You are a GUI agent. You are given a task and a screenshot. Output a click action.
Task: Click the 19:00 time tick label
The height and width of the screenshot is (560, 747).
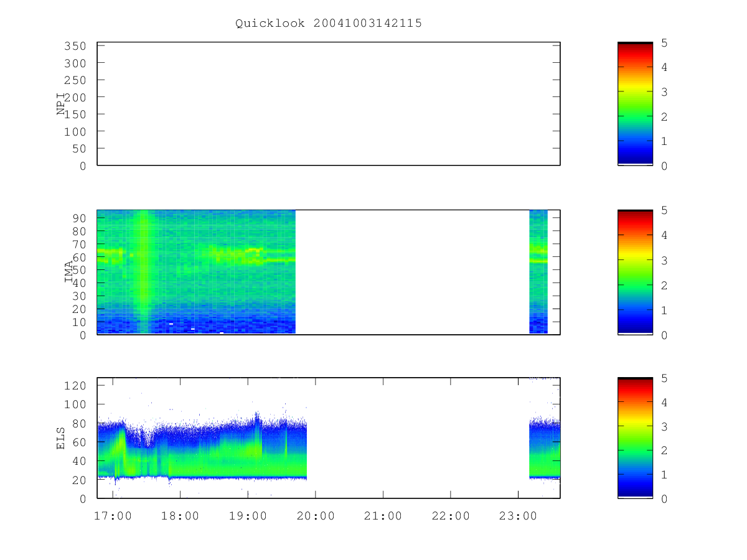click(x=248, y=516)
